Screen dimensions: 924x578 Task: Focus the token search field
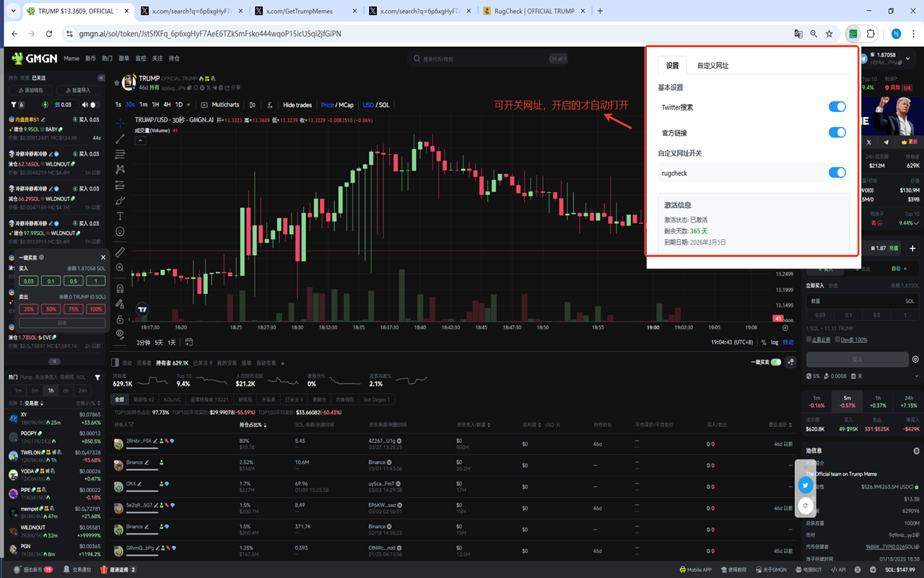coord(489,59)
